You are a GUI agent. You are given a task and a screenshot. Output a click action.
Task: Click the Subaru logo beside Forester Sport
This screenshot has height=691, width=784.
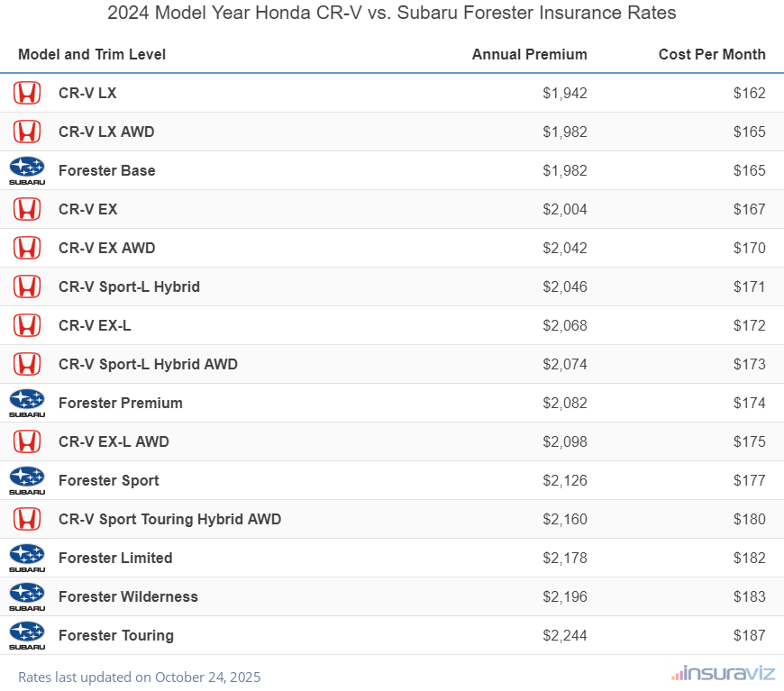[x=27, y=480]
